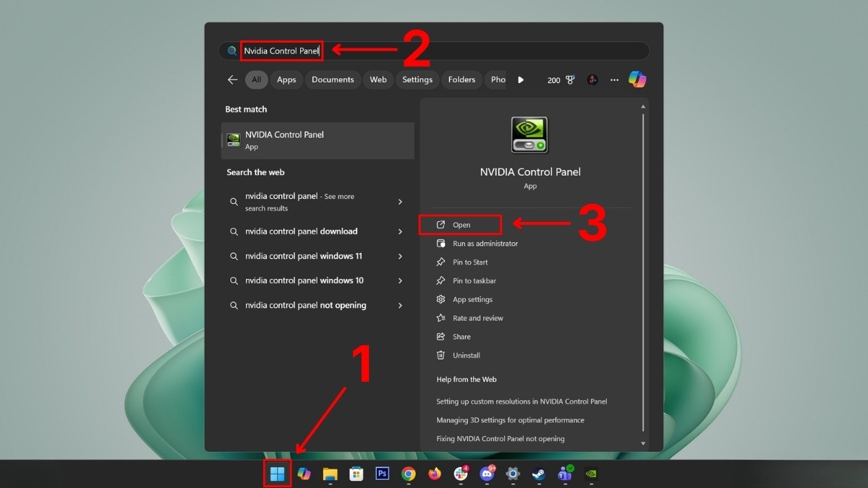Expand chevron for nvidia control panel not opening
Screen dimensions: 868x488
point(400,305)
